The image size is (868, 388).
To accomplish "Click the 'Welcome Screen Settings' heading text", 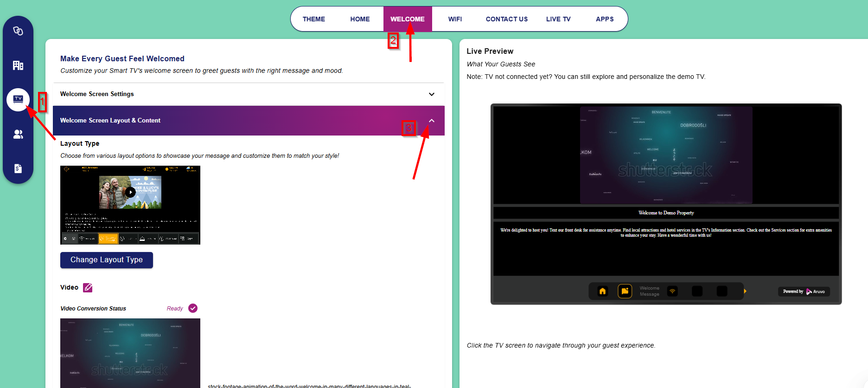I will [x=97, y=94].
